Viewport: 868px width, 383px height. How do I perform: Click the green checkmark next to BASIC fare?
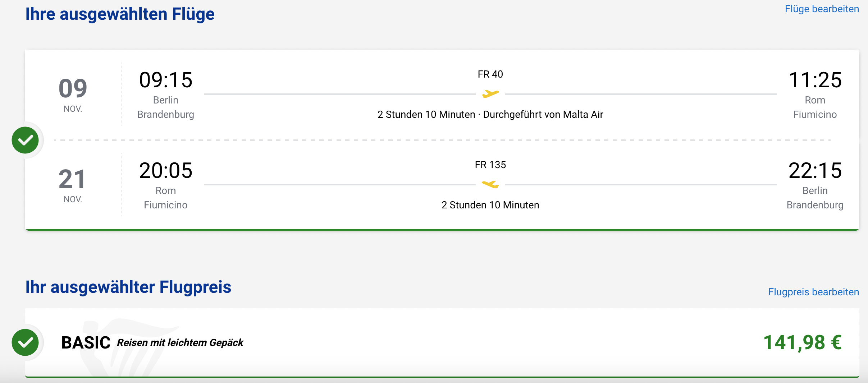coord(25,342)
